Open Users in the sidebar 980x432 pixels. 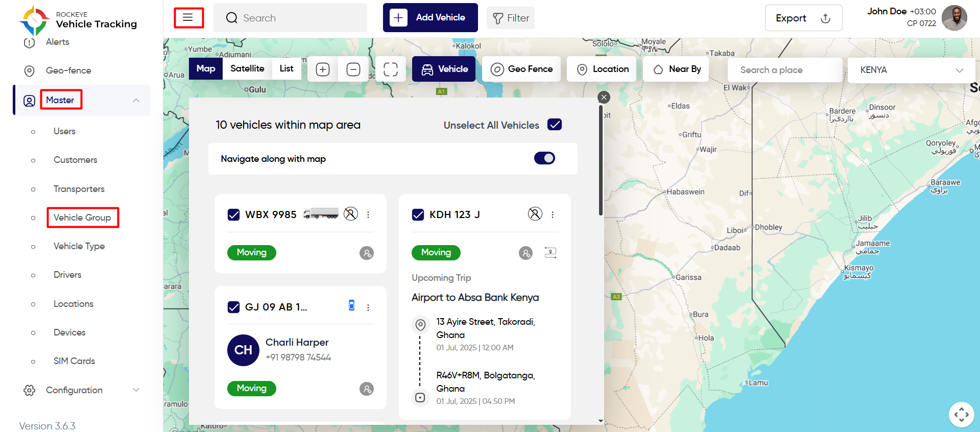[64, 131]
